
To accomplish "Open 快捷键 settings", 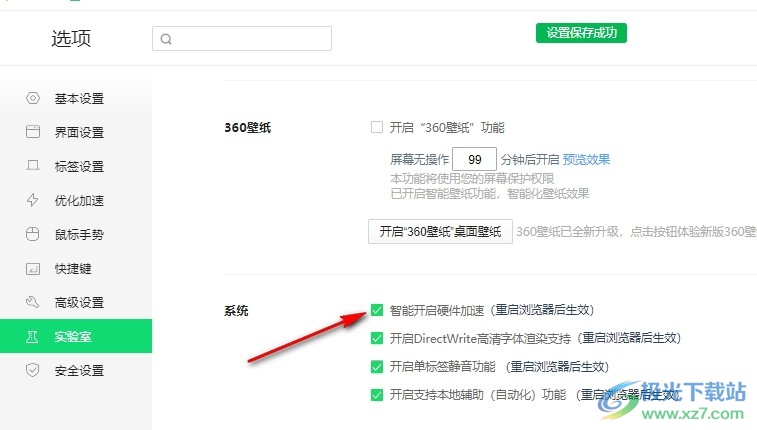I will pyautogui.click(x=76, y=268).
